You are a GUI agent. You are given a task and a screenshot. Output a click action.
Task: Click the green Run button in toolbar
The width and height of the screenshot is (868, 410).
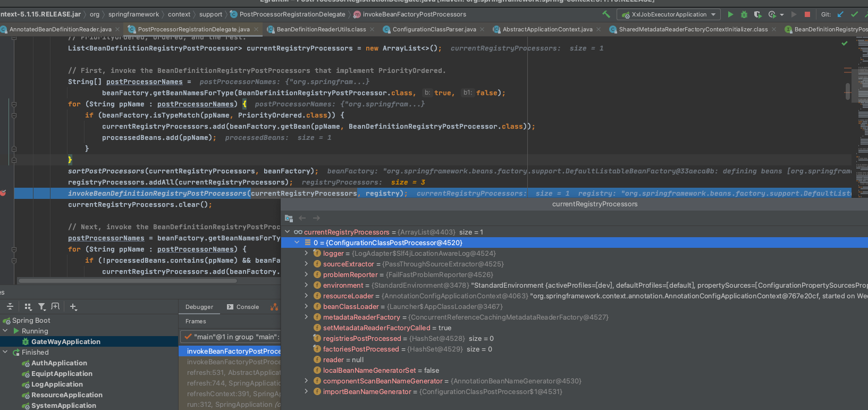[730, 14]
